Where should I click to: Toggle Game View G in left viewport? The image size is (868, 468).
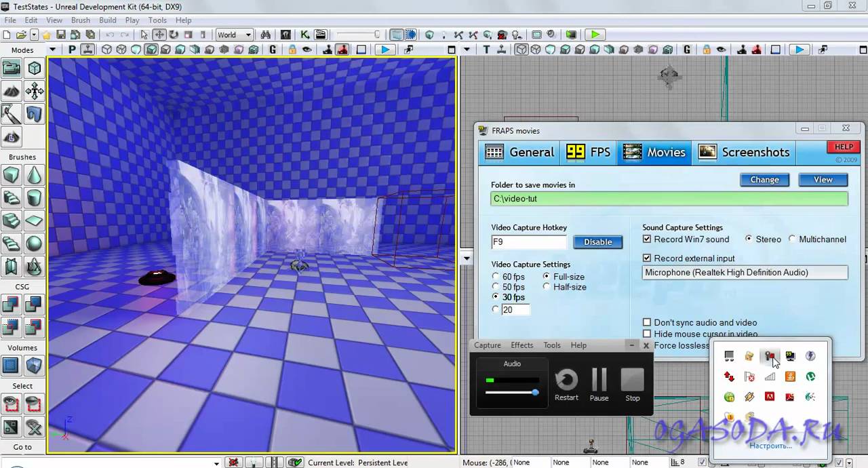coord(273,50)
